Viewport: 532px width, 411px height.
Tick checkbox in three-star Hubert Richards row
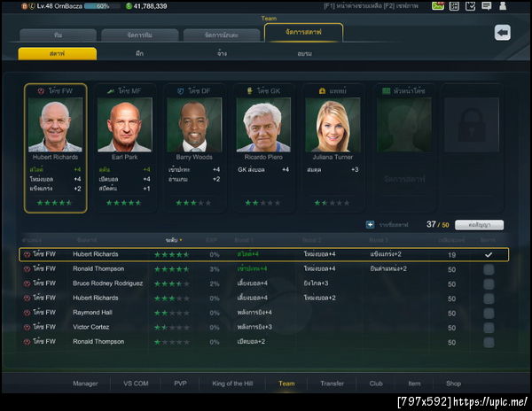tap(489, 299)
